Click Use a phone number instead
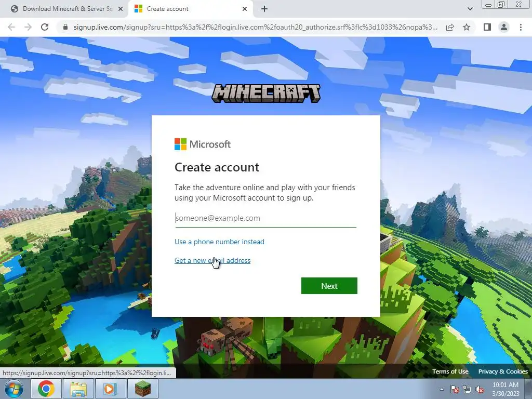Viewport: 532px width, 399px height. point(219,242)
